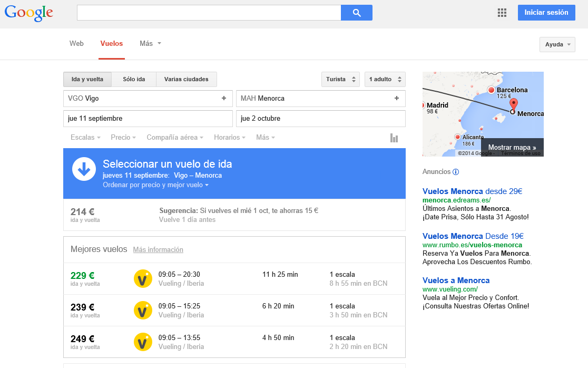Expand the Compañía aérea filter
The image size is (588, 368).
click(175, 137)
